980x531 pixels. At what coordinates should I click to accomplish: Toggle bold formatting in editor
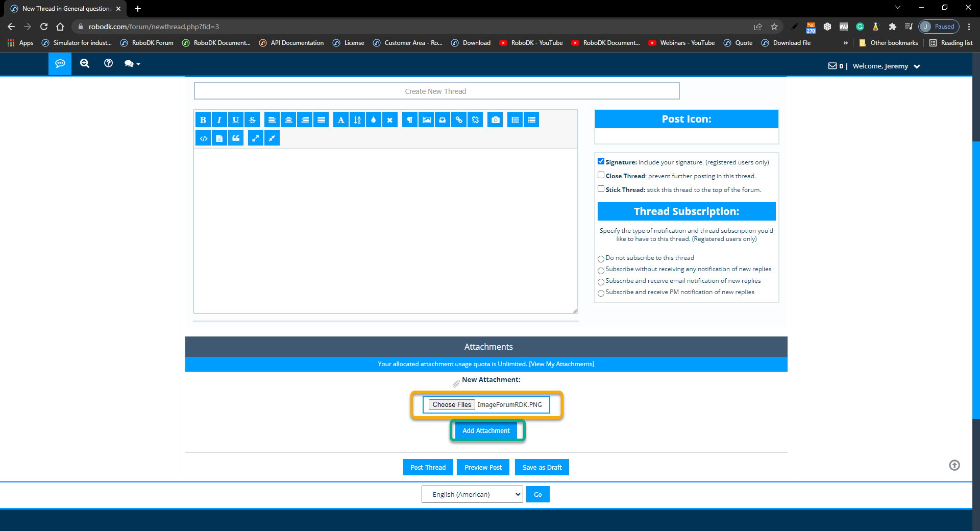tap(203, 120)
